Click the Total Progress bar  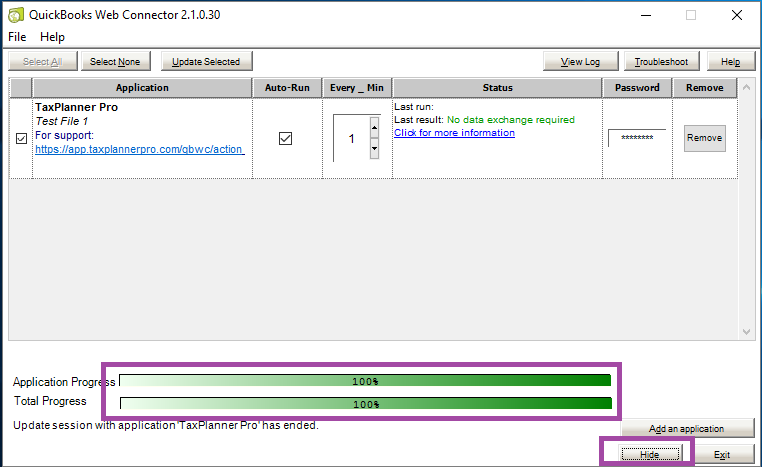tap(366, 403)
